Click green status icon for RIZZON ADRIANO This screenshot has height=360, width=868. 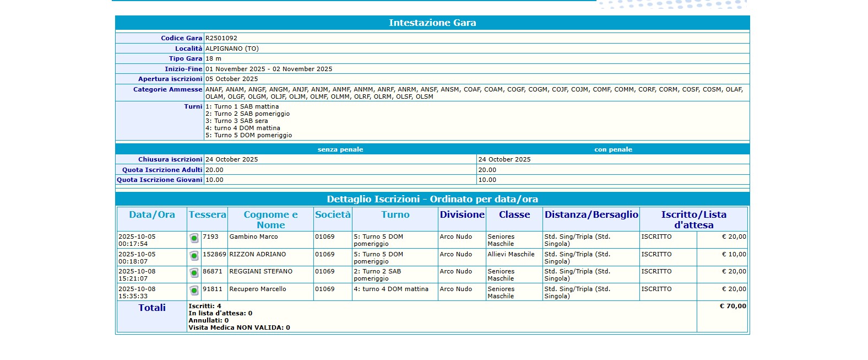click(x=194, y=256)
